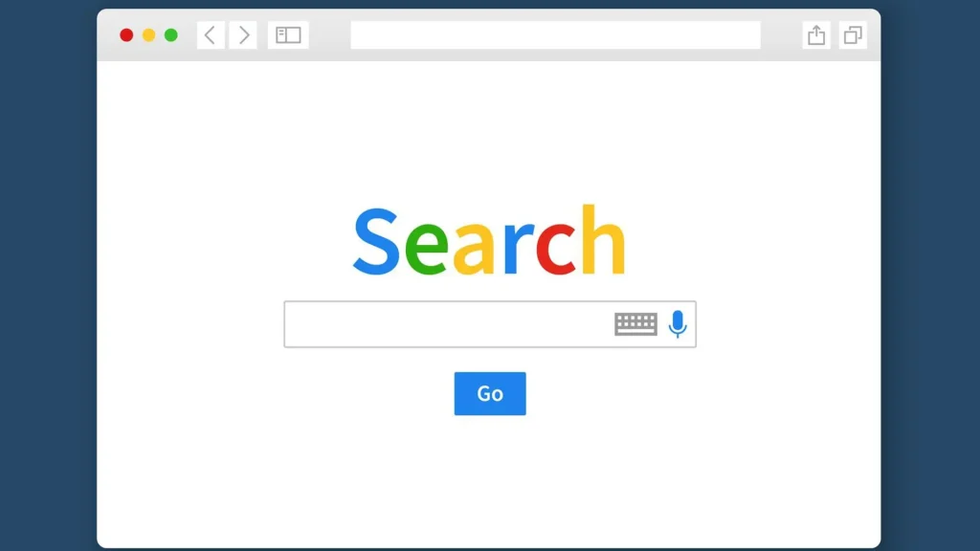The height and width of the screenshot is (551, 980).
Task: Show all tabs overview icon
Action: [853, 35]
